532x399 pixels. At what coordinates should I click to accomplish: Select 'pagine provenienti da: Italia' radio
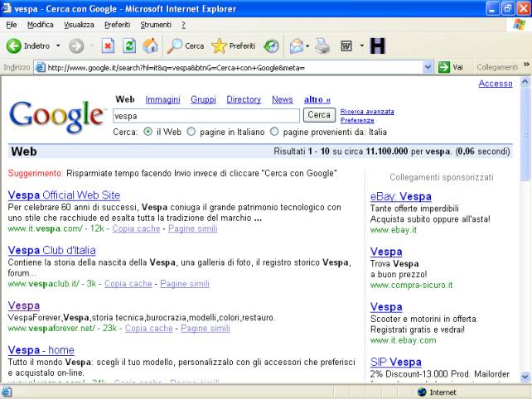pos(274,132)
